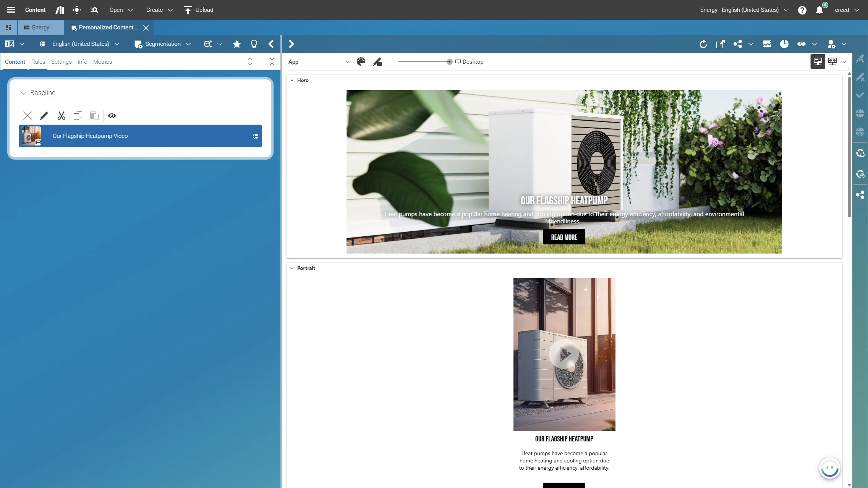Toggle the eye visibility icon in Baseline
The width and height of the screenshot is (868, 488).
click(x=112, y=116)
